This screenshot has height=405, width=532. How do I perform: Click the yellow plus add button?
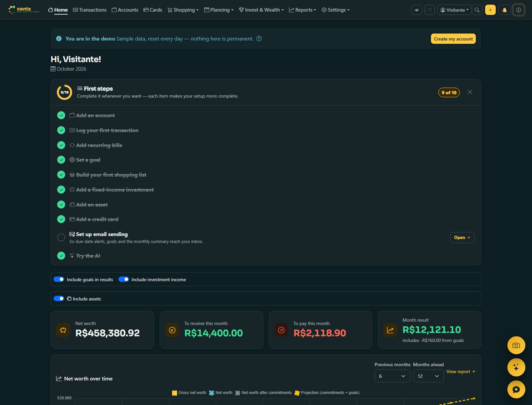490,10
